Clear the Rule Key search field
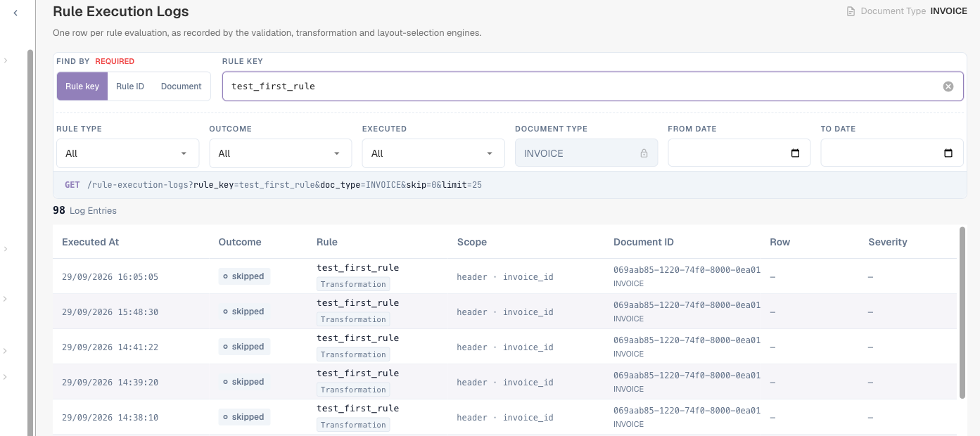Screen dimensions: 980x436 pos(948,86)
